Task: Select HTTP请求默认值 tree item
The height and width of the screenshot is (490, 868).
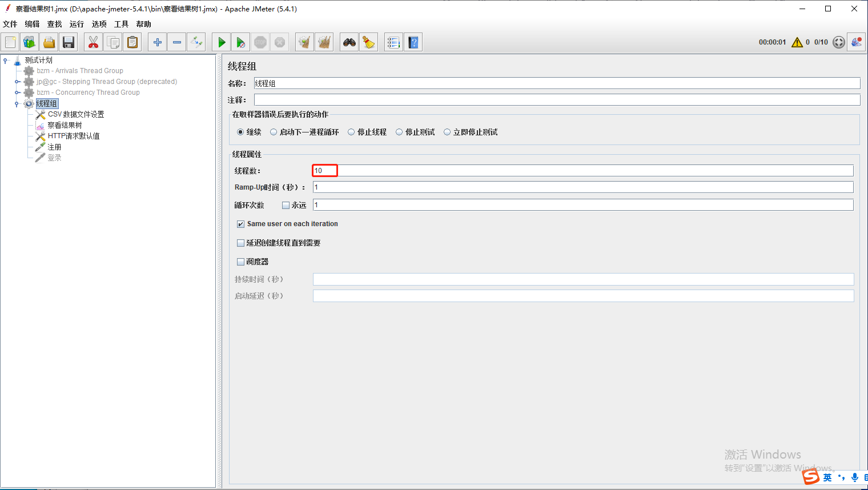Action: point(74,136)
